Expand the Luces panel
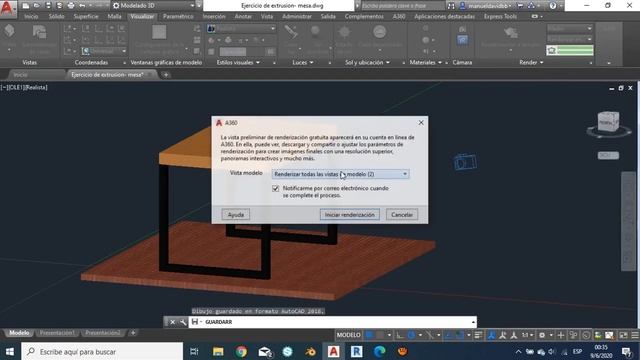 303,62
